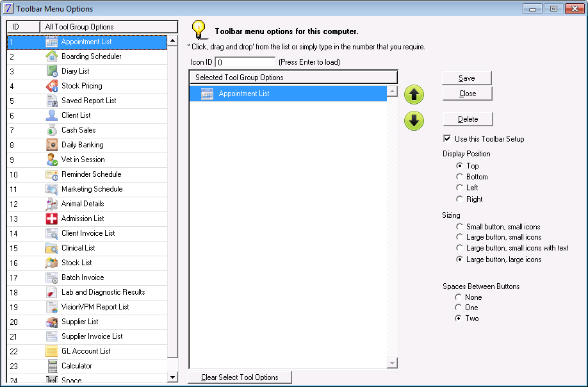The width and height of the screenshot is (588, 387).
Task: Click the Icon ID input field
Action: [x=245, y=62]
